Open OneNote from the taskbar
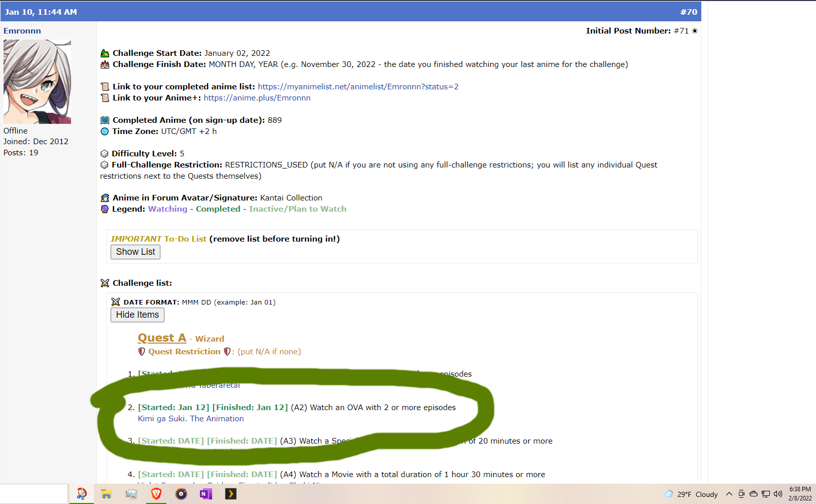This screenshot has width=816, height=504. (206, 494)
